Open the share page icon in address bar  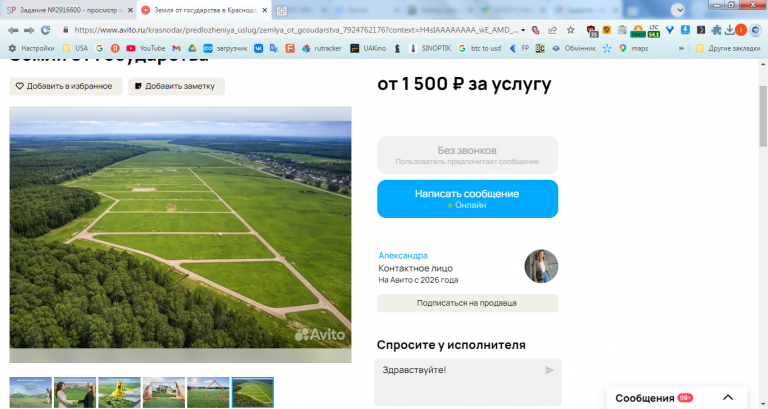(552, 30)
